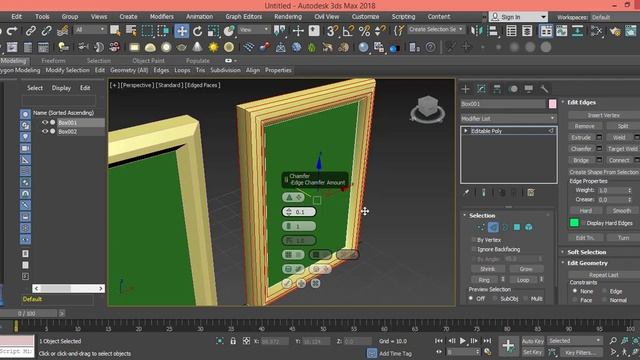Click the Selection Lock toggle padlock
Image resolution: width=640 pixels, height=360 pixels.
(x=233, y=341)
